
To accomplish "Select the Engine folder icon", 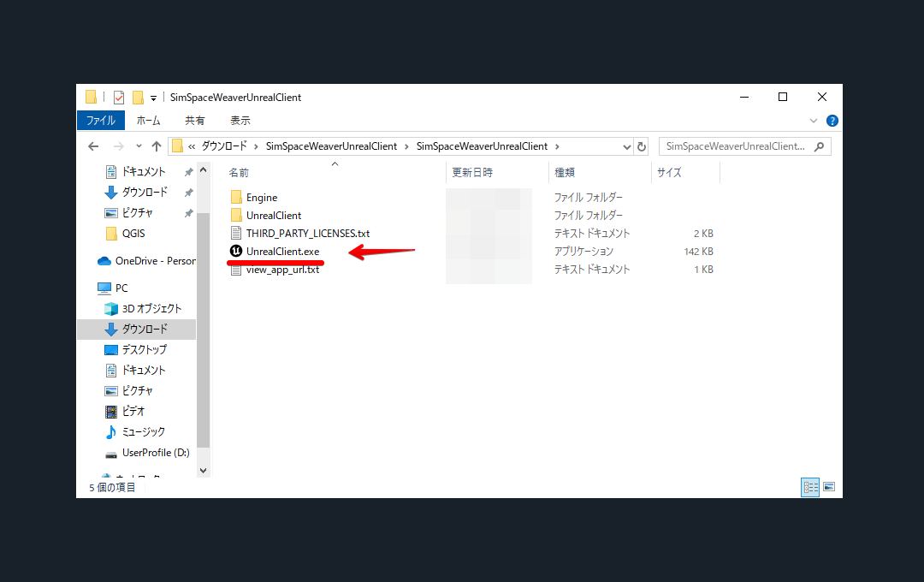I will click(x=236, y=197).
